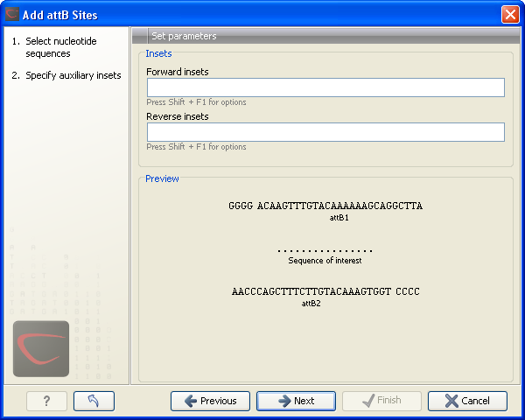The image size is (525, 420).
Task: Click the CLC logo in the sidebar
Action: (41, 348)
